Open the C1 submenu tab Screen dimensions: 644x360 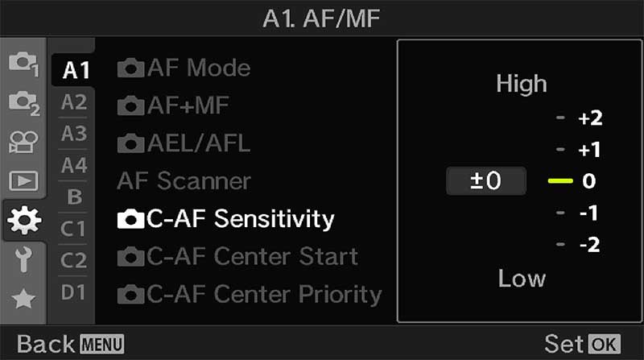[x=73, y=229]
